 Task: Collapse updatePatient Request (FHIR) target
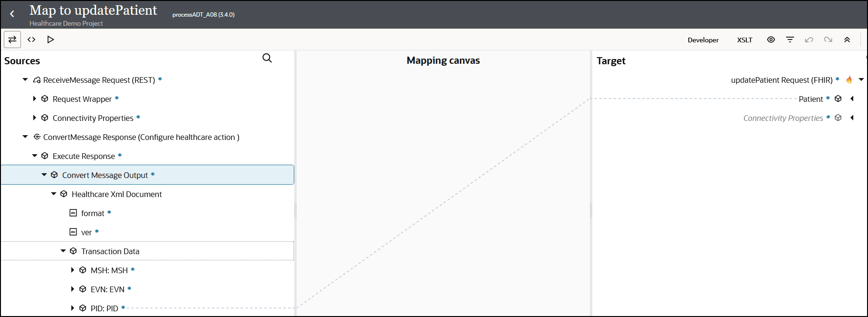[x=861, y=79]
